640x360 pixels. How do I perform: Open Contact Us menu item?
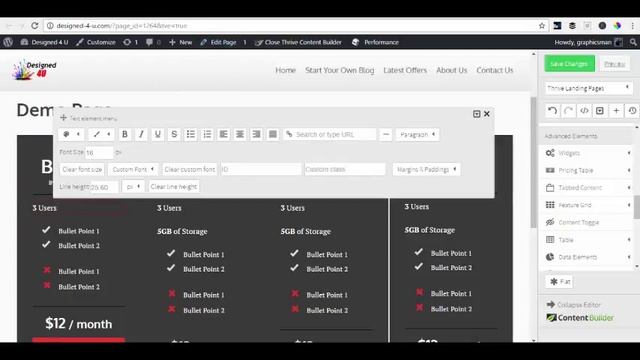click(495, 70)
